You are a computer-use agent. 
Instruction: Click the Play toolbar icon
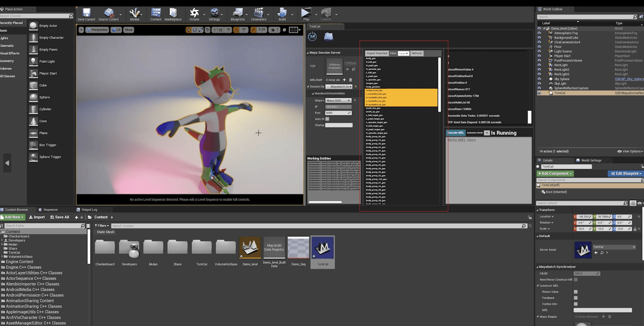click(x=306, y=14)
